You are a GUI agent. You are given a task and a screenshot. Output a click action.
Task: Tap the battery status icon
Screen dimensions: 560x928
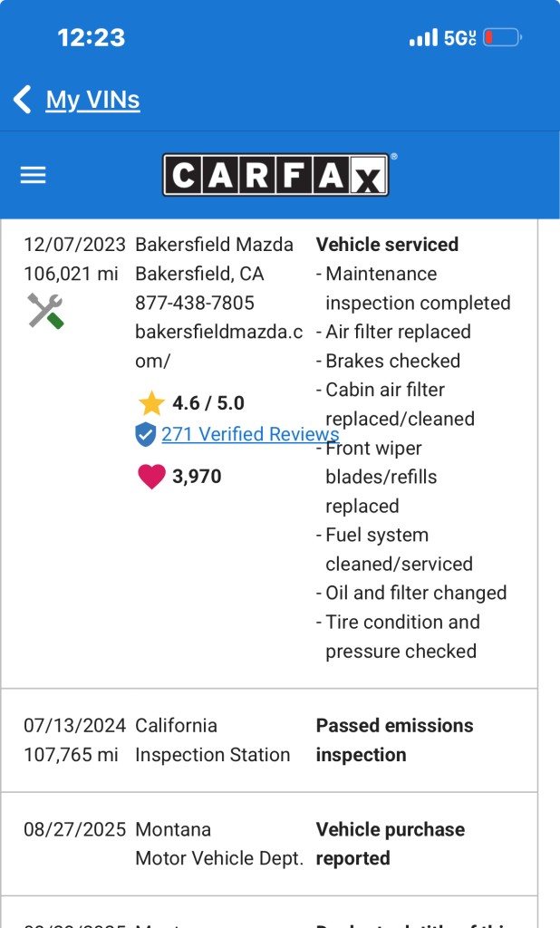pos(502,38)
